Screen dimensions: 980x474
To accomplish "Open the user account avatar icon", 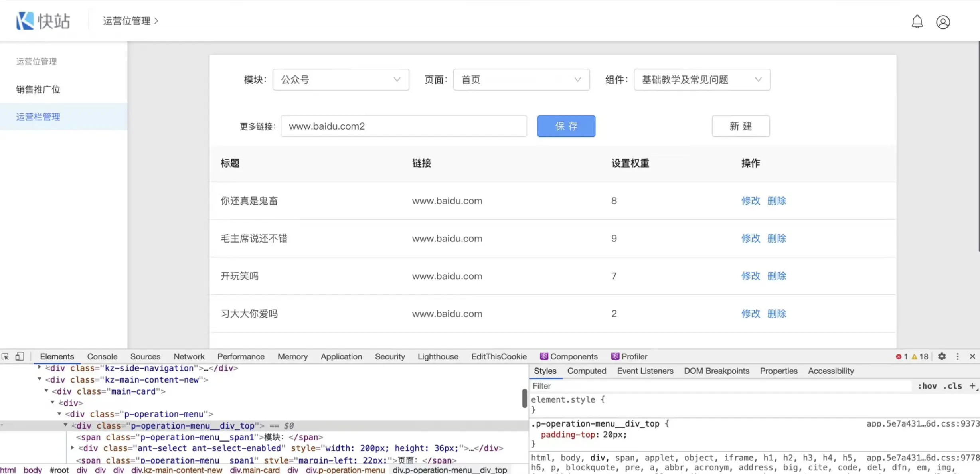I will [x=943, y=22].
